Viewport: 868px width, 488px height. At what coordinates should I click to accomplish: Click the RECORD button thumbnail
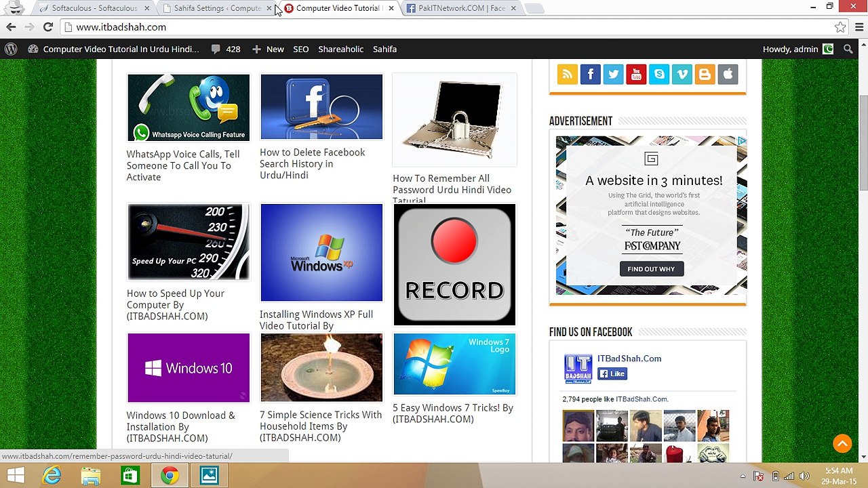click(x=454, y=265)
